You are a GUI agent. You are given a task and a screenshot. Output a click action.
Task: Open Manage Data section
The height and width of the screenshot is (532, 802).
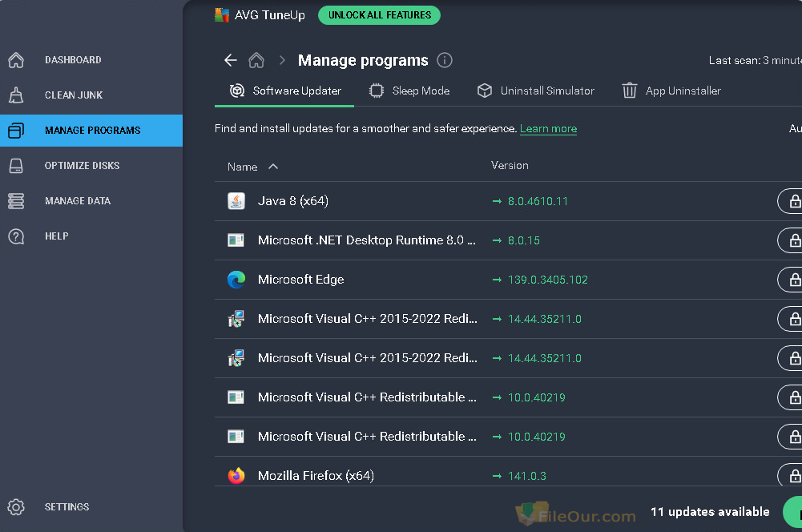[x=78, y=201]
